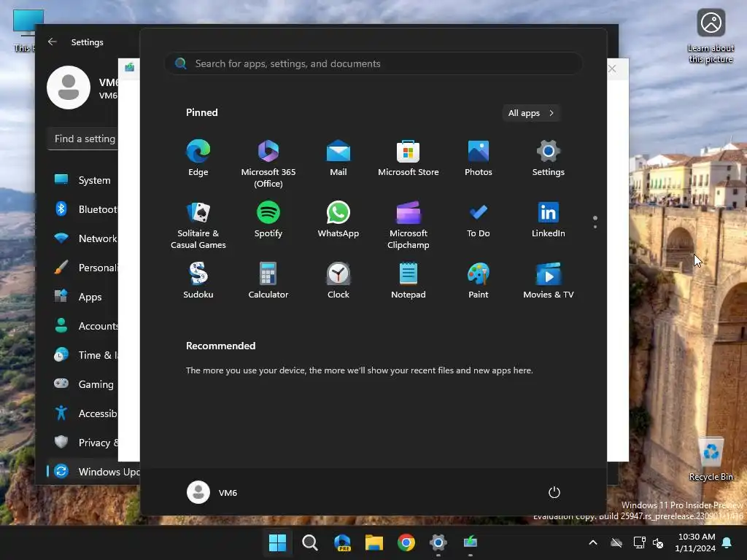Click the Windows Start button on taskbar
Viewport: 747px width, 560px height.
[x=277, y=542]
